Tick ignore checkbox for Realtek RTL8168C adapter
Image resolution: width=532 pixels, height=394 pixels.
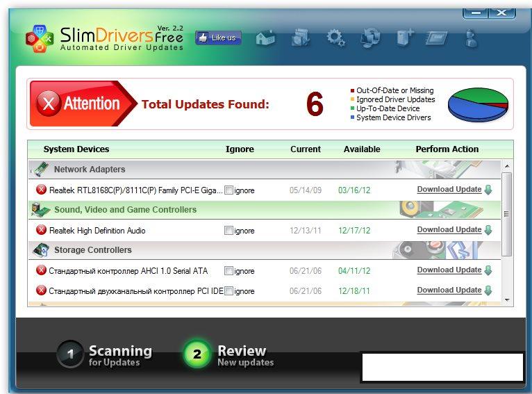point(228,190)
